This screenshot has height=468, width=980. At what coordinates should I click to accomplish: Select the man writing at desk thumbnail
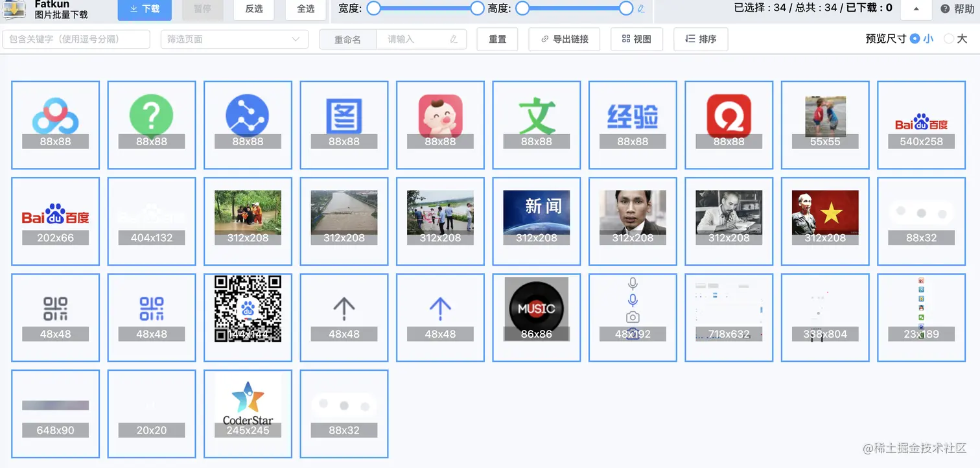(x=729, y=222)
